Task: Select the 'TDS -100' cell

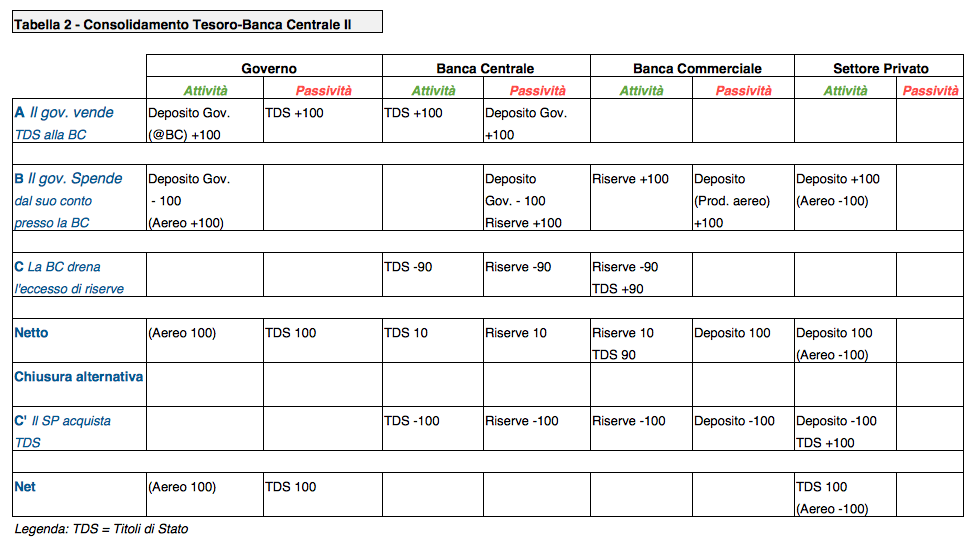Action: (x=412, y=421)
